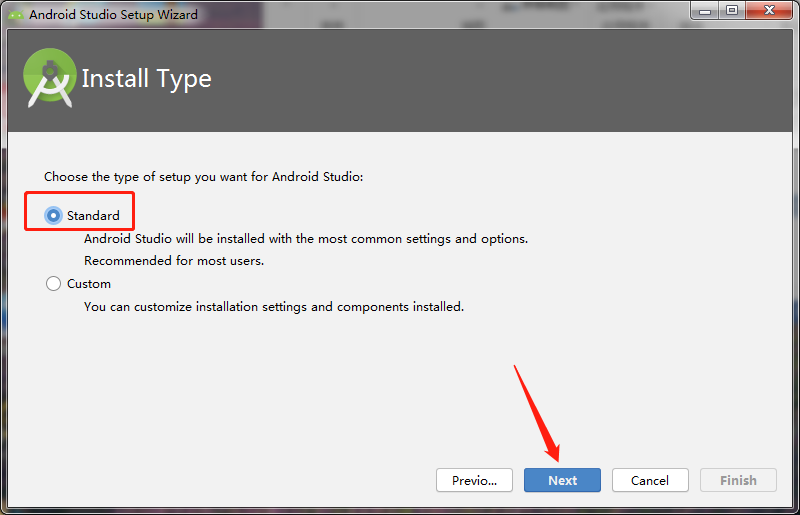Select the Custom install type radio button
Screen dimensions: 800x515
pos(53,283)
